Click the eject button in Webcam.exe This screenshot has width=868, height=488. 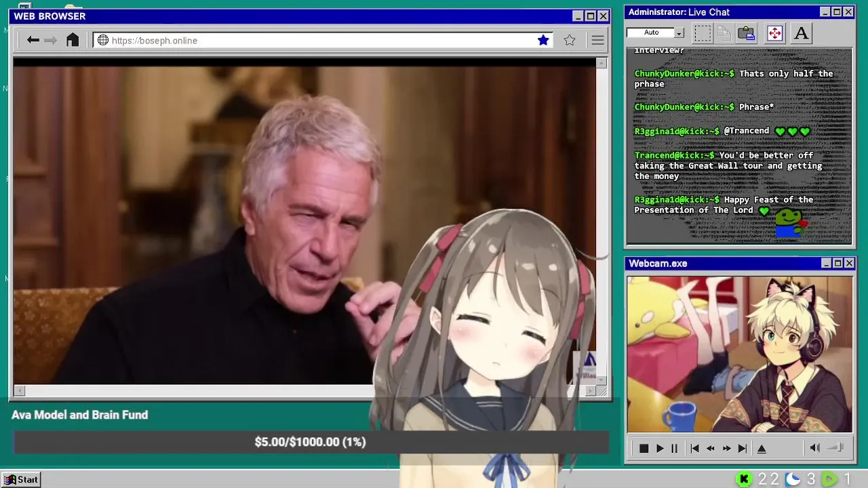coord(762,448)
